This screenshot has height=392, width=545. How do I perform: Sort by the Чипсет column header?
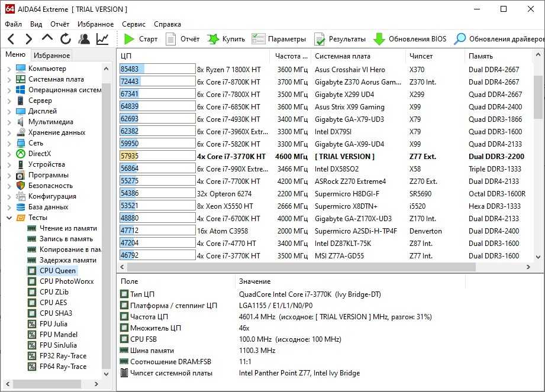coord(421,56)
